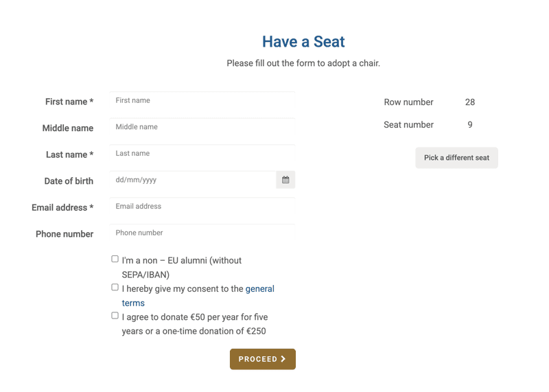Viewport: 549px width, 392px height.
Task: Enable the €50 per year donation agreement
Action: tap(115, 316)
